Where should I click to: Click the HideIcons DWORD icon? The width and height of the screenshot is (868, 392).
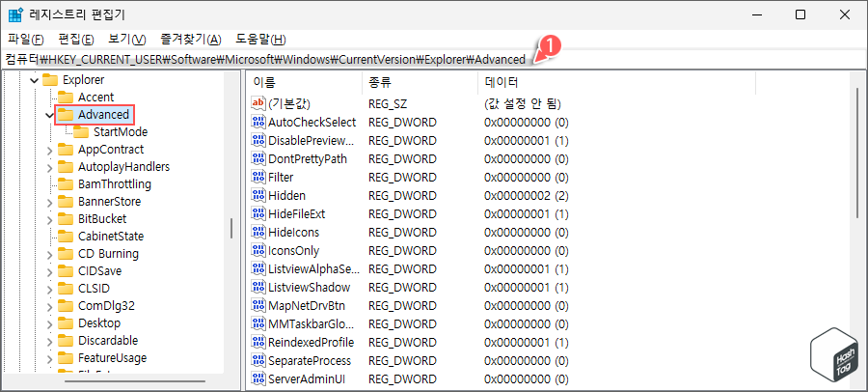coord(258,232)
